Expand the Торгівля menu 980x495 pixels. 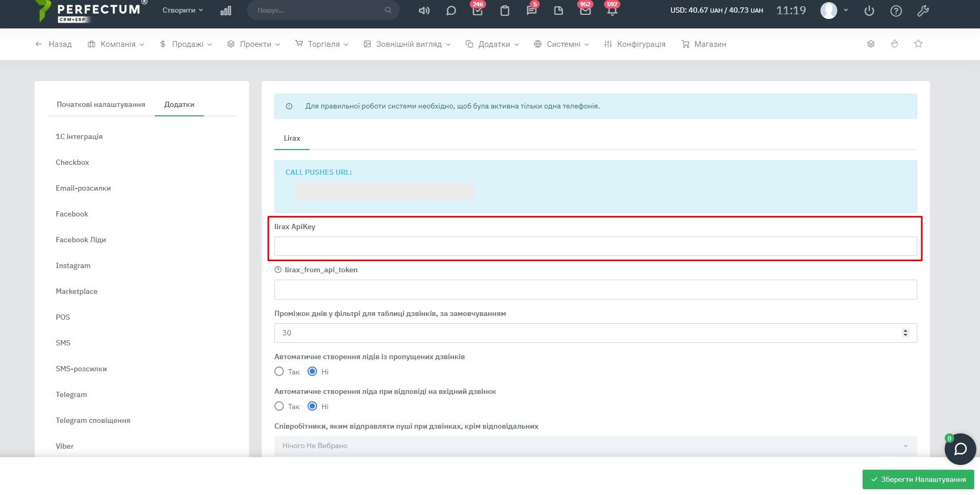pyautogui.click(x=322, y=44)
